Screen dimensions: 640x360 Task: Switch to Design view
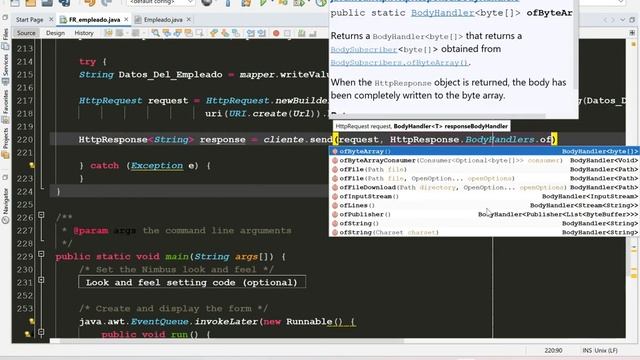click(x=55, y=33)
